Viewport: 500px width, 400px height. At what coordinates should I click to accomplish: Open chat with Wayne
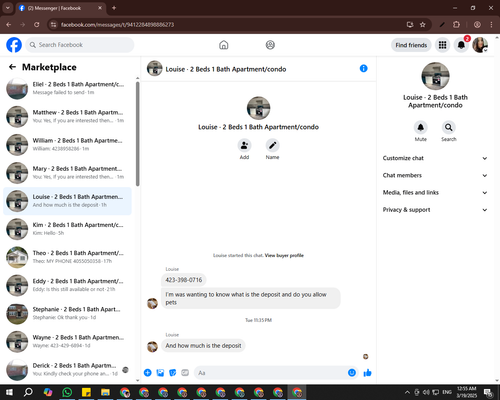[x=68, y=341]
